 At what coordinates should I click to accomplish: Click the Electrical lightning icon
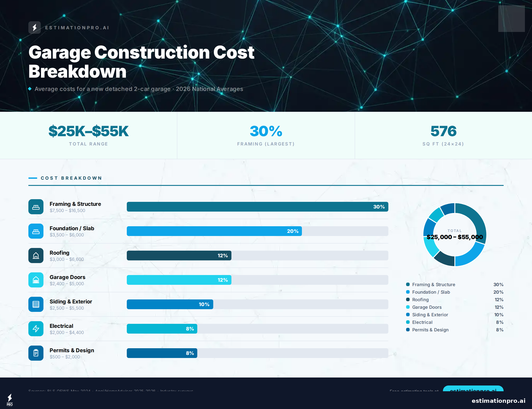point(36,329)
